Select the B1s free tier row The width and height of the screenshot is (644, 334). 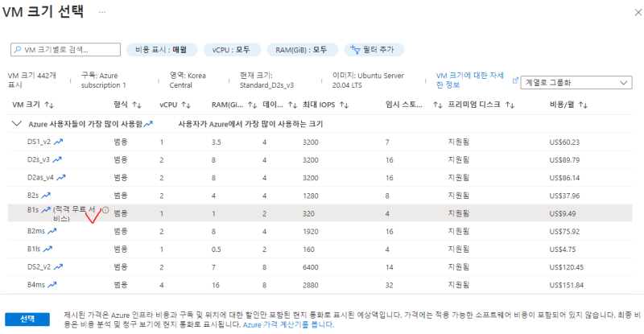pyautogui.click(x=320, y=213)
